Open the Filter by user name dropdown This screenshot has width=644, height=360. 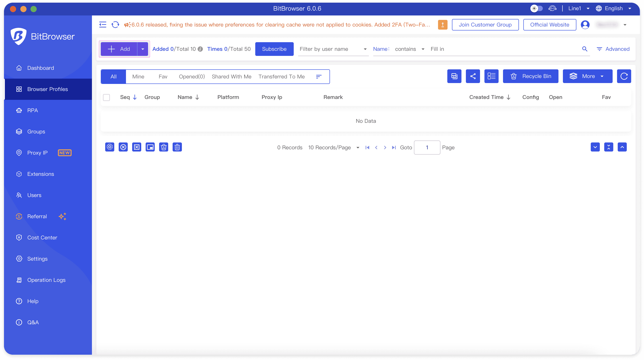coord(333,49)
